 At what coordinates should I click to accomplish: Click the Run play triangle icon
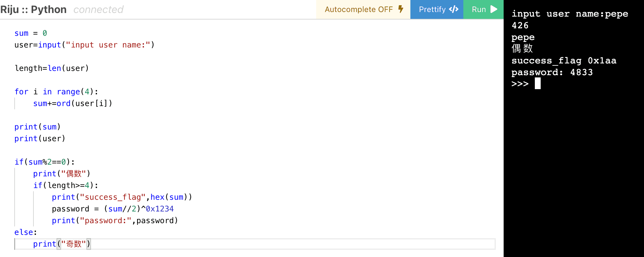pyautogui.click(x=494, y=9)
